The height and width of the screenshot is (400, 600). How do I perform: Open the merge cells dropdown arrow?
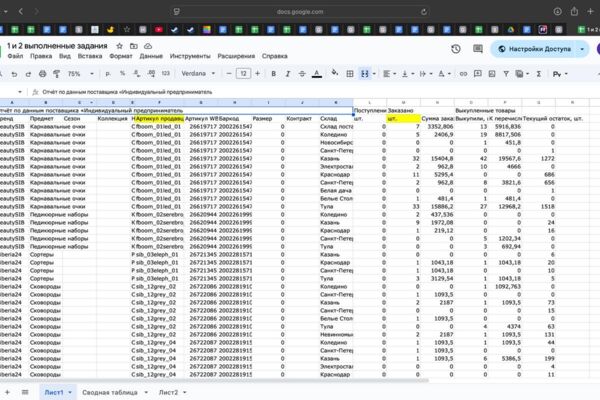pos(374,74)
